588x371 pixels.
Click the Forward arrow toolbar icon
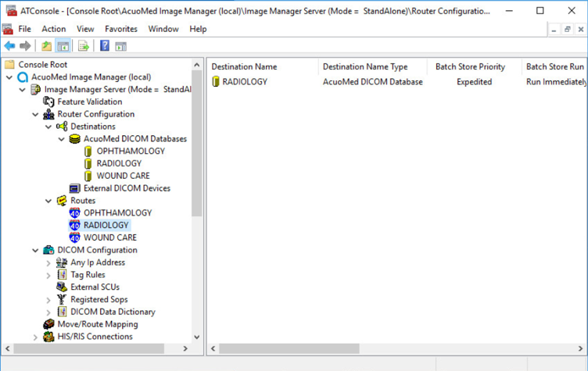point(25,46)
